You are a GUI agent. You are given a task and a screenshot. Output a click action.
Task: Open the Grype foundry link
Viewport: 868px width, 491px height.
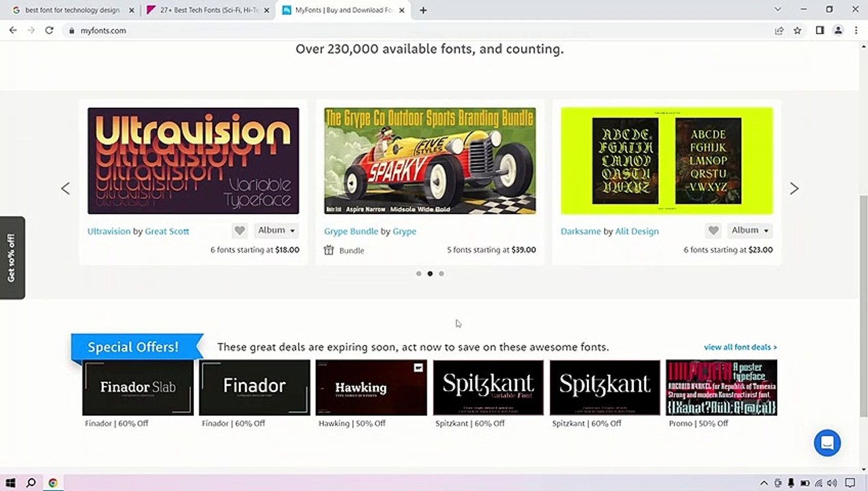pos(404,231)
